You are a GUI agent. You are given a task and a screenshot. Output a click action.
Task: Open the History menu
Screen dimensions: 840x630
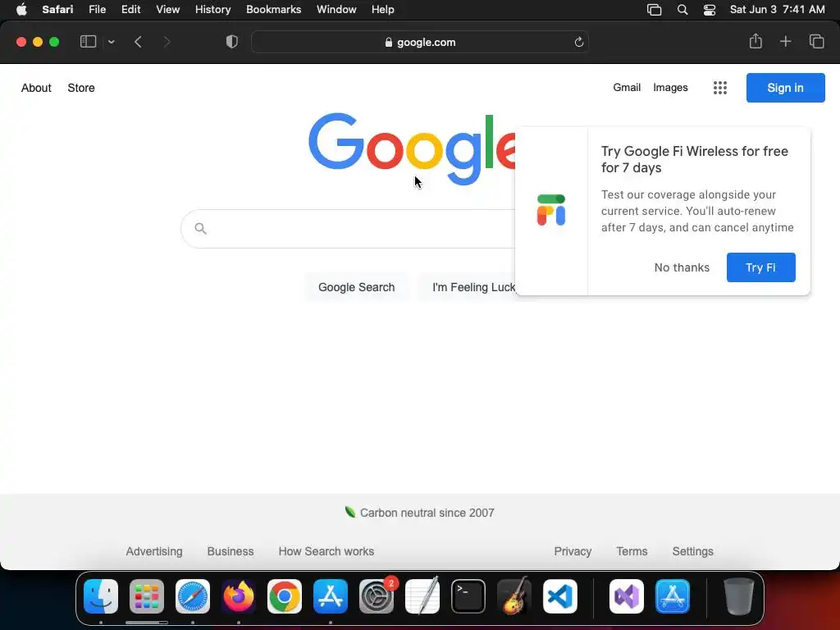[x=212, y=10]
